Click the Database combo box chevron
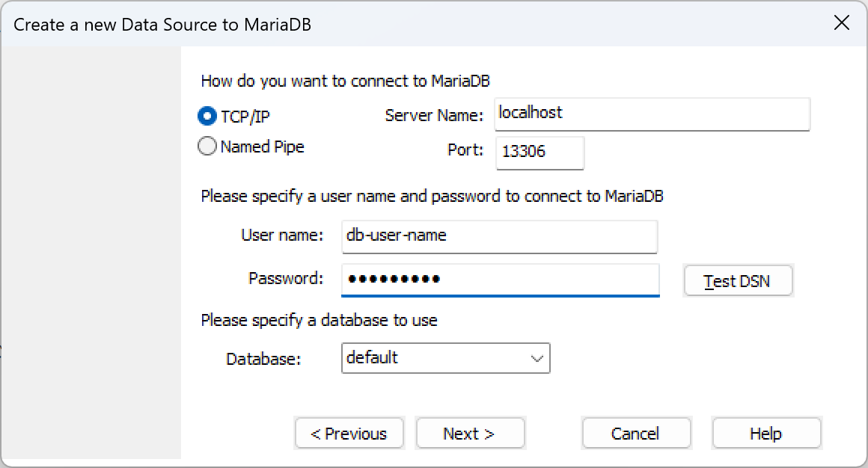Screen dimensions: 868x468 point(536,359)
